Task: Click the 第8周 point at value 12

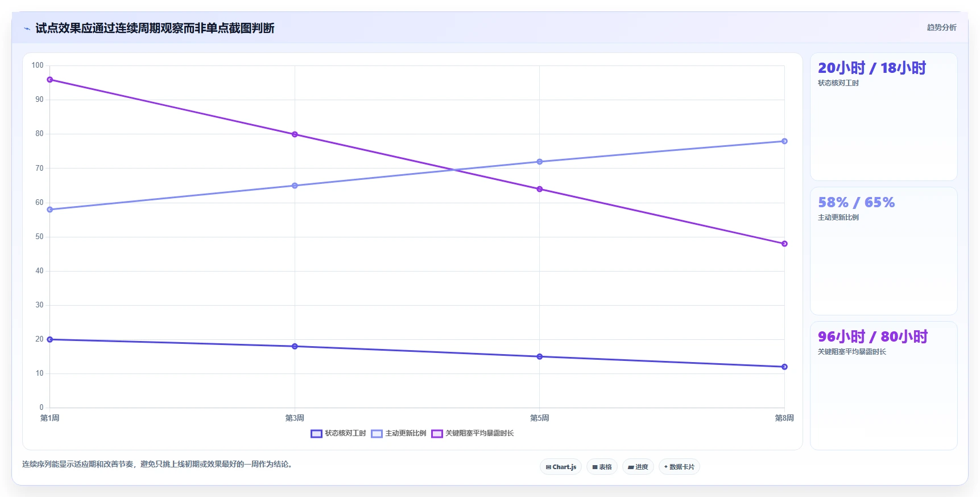Action: click(x=784, y=367)
